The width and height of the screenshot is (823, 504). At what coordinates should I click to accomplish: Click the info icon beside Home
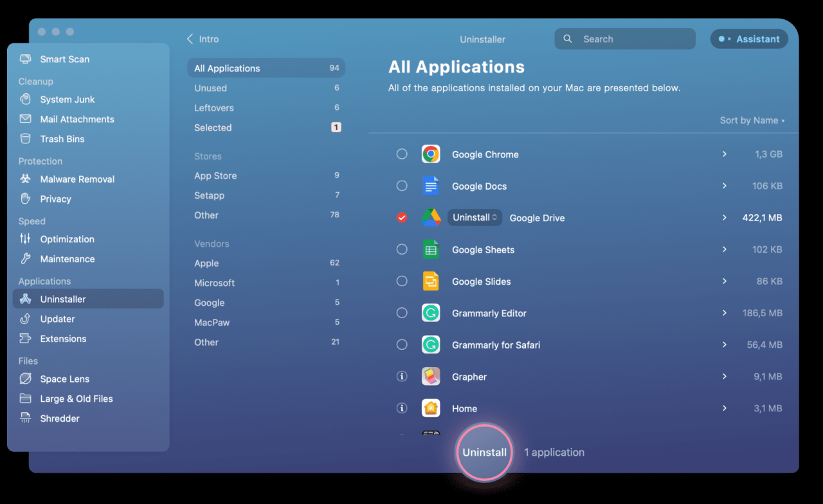402,408
